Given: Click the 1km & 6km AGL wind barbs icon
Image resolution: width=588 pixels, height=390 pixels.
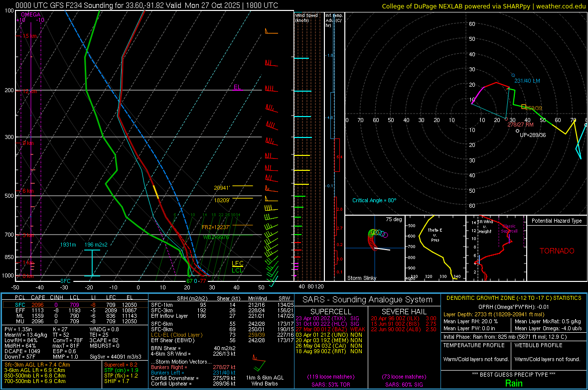Looking at the screenshot, I should click(259, 364).
